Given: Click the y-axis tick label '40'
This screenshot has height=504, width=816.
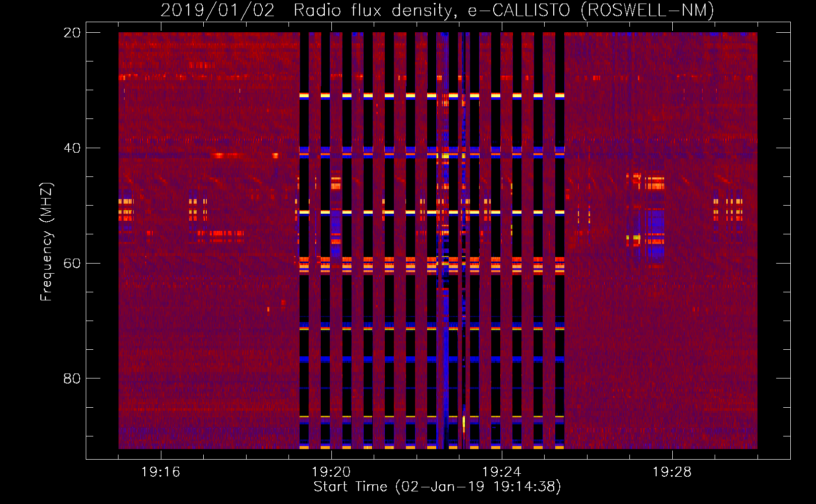Looking at the screenshot, I should pyautogui.click(x=72, y=148).
